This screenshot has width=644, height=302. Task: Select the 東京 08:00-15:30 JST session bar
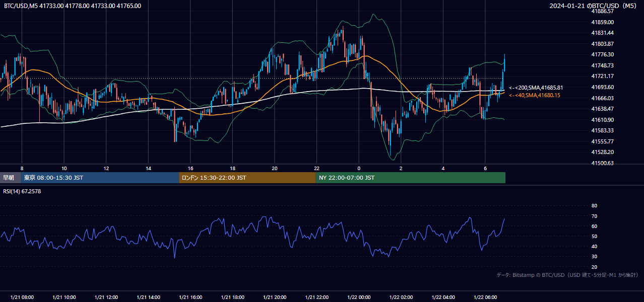pyautogui.click(x=100, y=178)
